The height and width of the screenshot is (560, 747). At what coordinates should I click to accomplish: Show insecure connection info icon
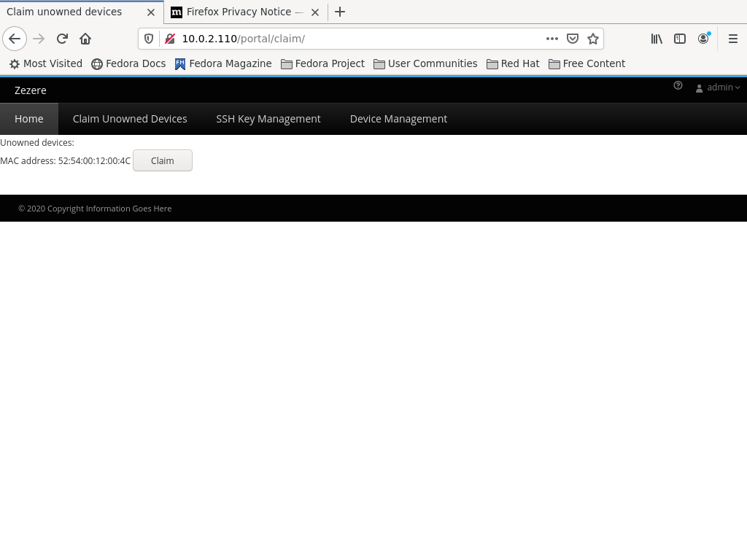[169, 39]
